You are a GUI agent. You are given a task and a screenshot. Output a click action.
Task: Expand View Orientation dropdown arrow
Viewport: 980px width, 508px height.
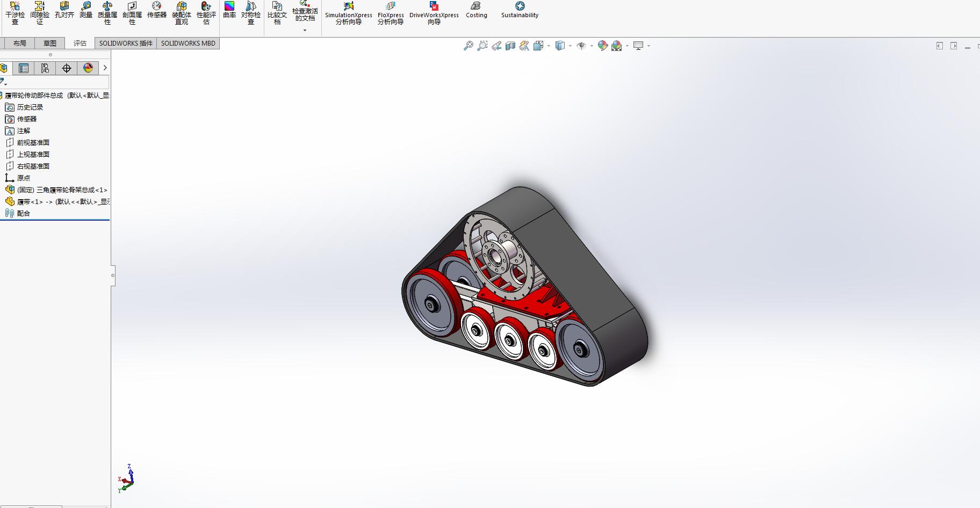click(x=549, y=46)
